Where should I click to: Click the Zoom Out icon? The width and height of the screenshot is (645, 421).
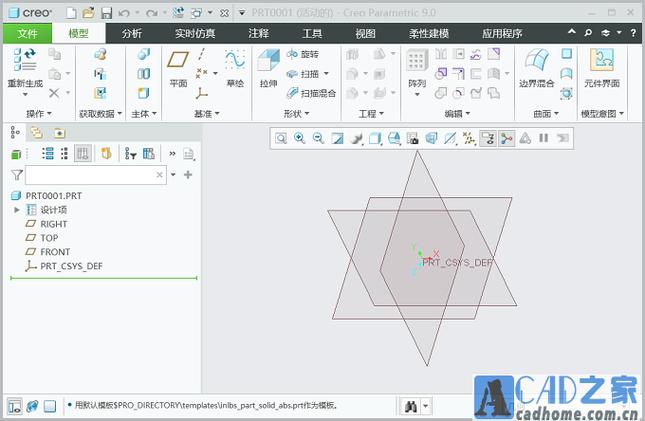point(318,138)
